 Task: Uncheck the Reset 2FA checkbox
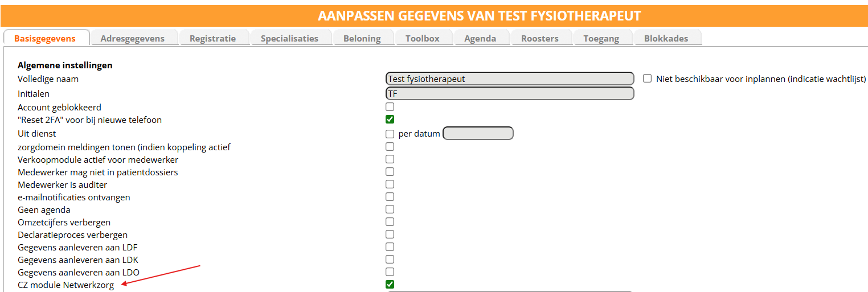390,120
